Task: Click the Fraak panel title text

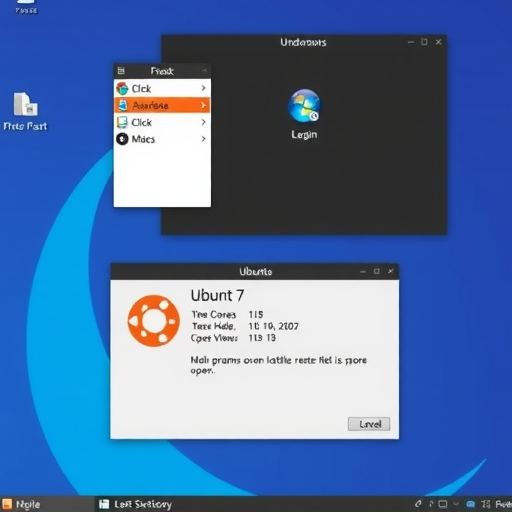Action: (x=162, y=71)
